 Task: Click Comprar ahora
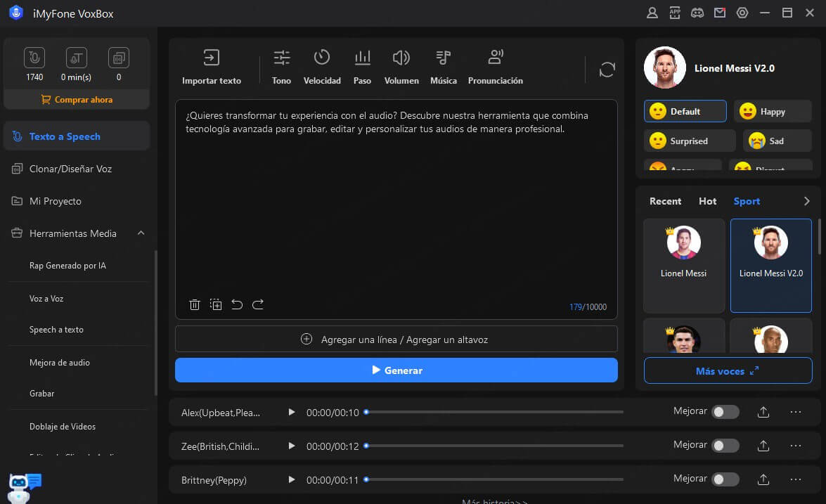pyautogui.click(x=77, y=99)
